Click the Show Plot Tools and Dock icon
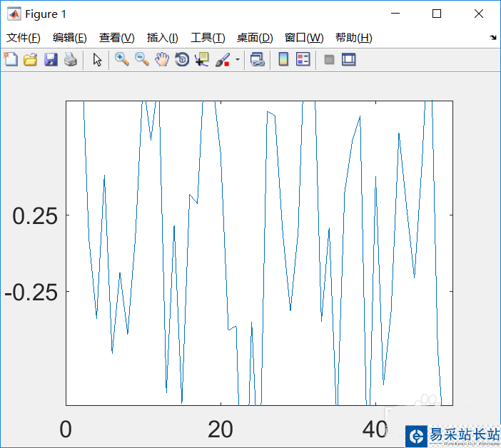This screenshot has height=448, width=501. (x=348, y=60)
